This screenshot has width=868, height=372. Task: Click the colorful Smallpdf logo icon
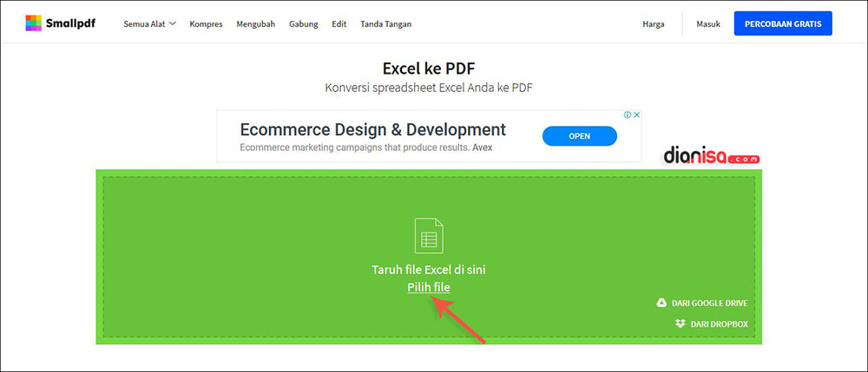click(x=35, y=23)
